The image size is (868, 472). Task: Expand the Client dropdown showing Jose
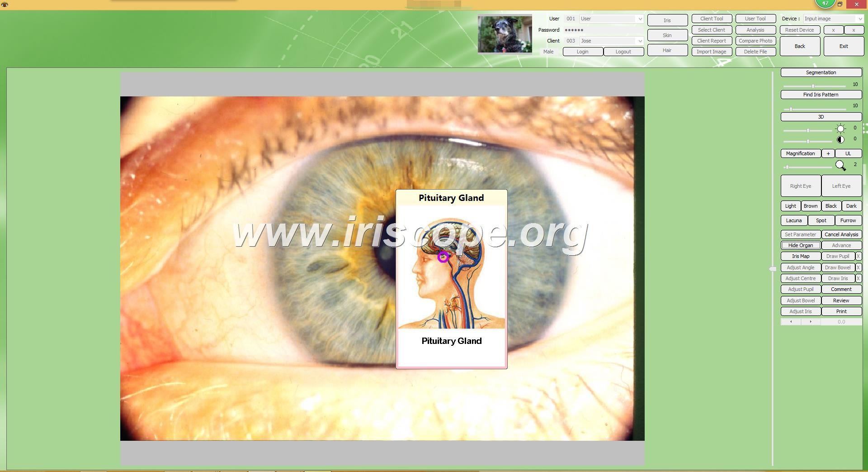[x=640, y=41]
